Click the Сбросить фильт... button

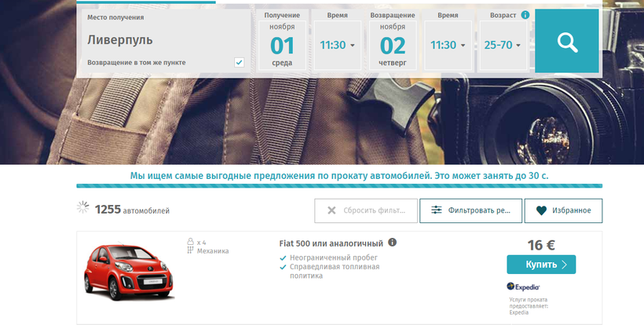click(366, 210)
